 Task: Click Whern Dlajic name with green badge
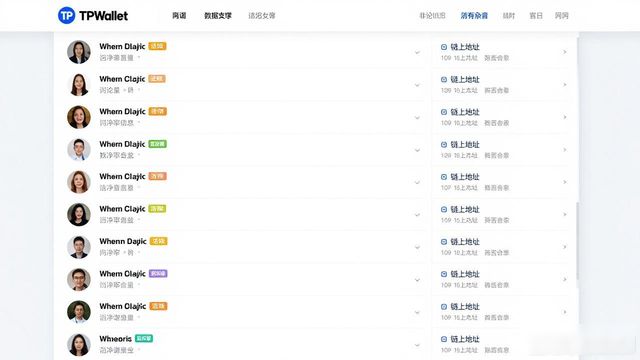coord(122,144)
